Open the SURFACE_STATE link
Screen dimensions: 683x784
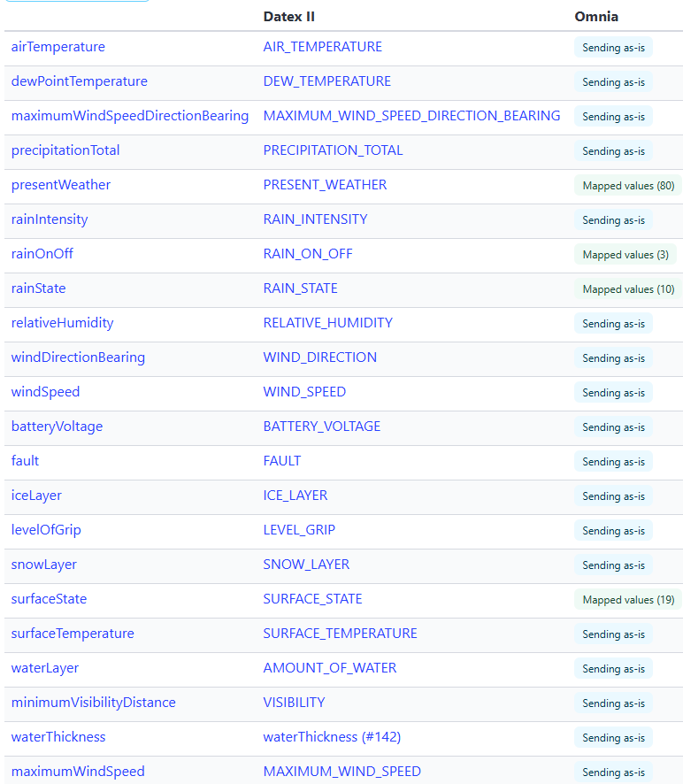[x=312, y=599]
